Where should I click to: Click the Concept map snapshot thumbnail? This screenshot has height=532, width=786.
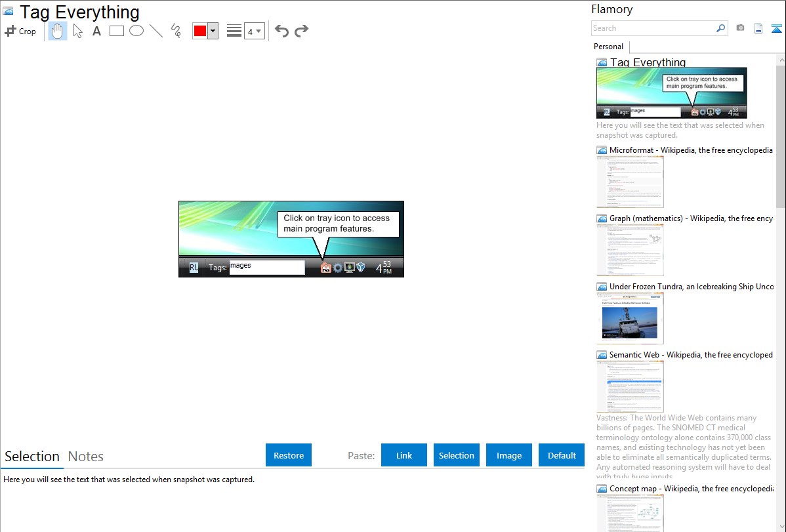pyautogui.click(x=630, y=513)
